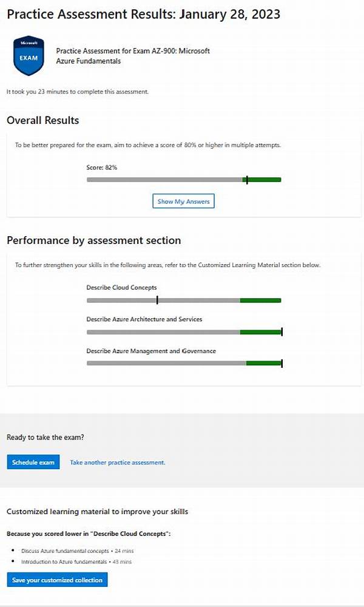Screen dimensions: 364x607
Task: Click the Show My Answers button
Action: [x=183, y=202]
